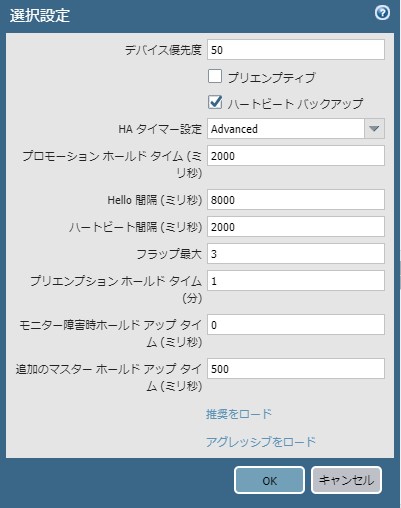Click the ハートビート バックアップ label text

click(295, 104)
